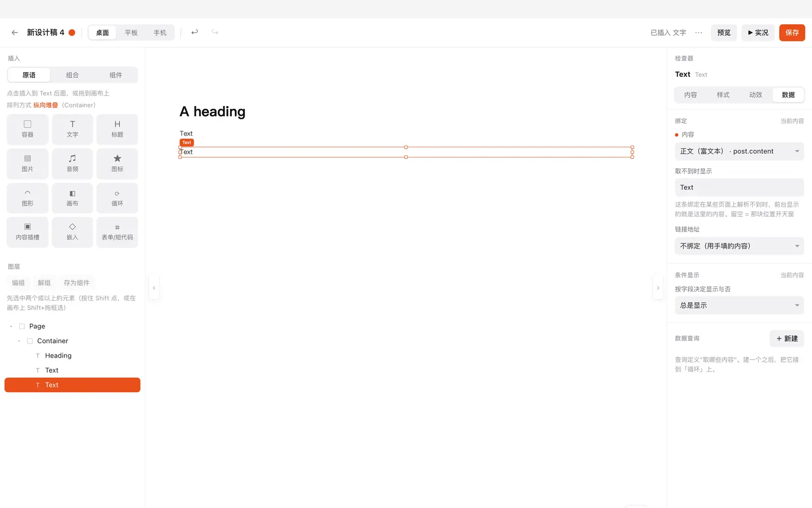Click the 预览 preview button
Viewport: 812px width, 508px height.
(724, 33)
